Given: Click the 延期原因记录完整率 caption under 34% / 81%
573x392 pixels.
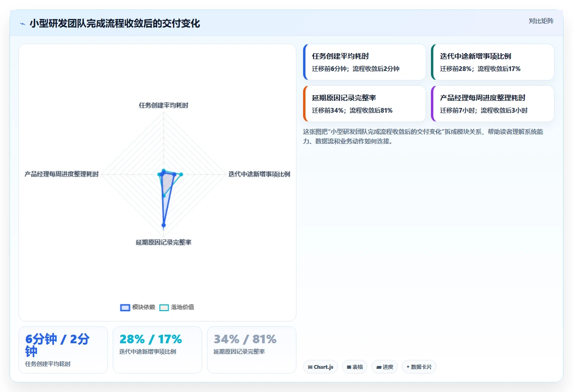Looking at the screenshot, I should pyautogui.click(x=239, y=352).
